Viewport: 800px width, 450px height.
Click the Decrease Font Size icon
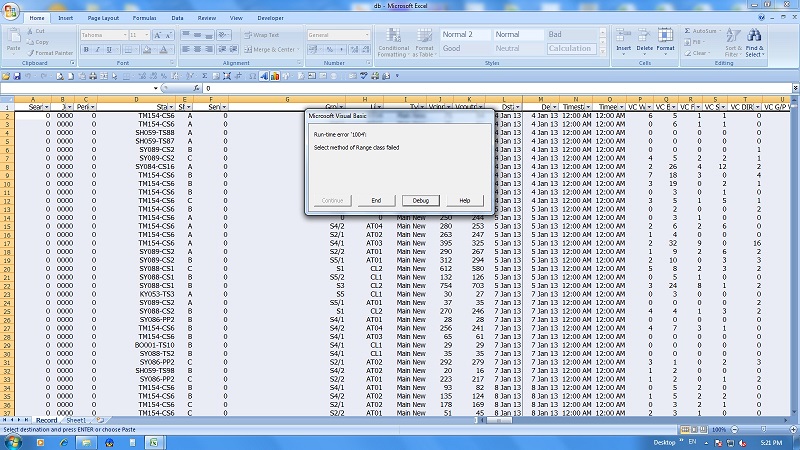click(x=168, y=35)
